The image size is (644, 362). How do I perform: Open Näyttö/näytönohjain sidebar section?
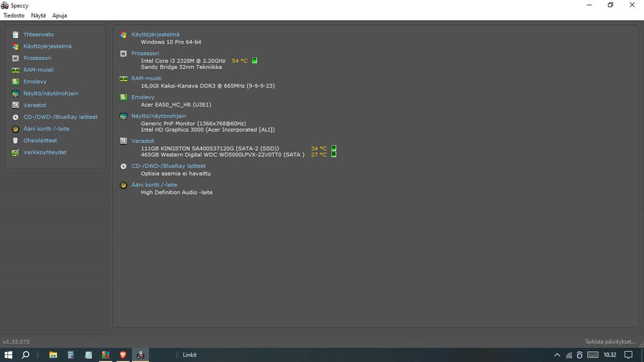pos(50,93)
